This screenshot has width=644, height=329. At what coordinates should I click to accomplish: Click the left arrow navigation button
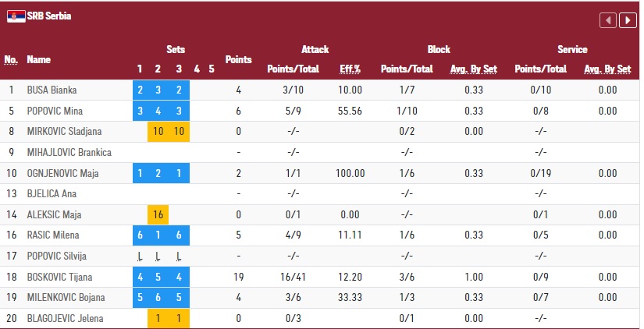click(607, 20)
